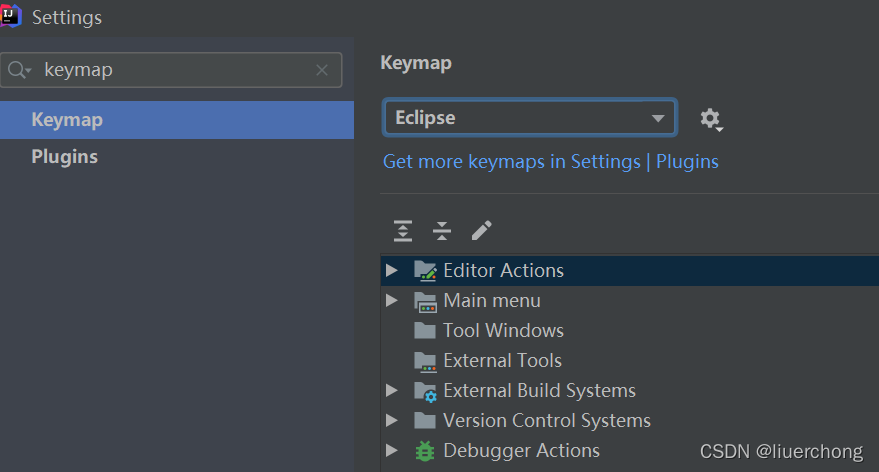Open the Get more keymaps link
Screen dimensions: 879x472
(x=550, y=161)
